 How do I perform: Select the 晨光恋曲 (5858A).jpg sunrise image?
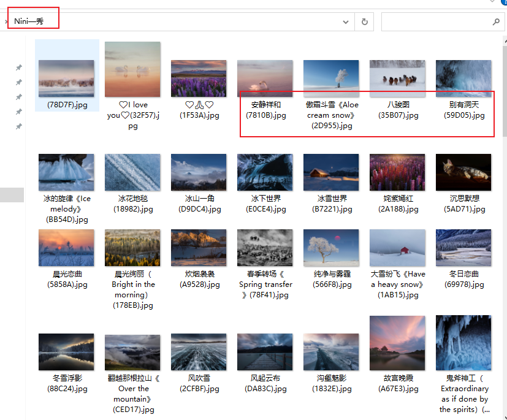[66, 248]
